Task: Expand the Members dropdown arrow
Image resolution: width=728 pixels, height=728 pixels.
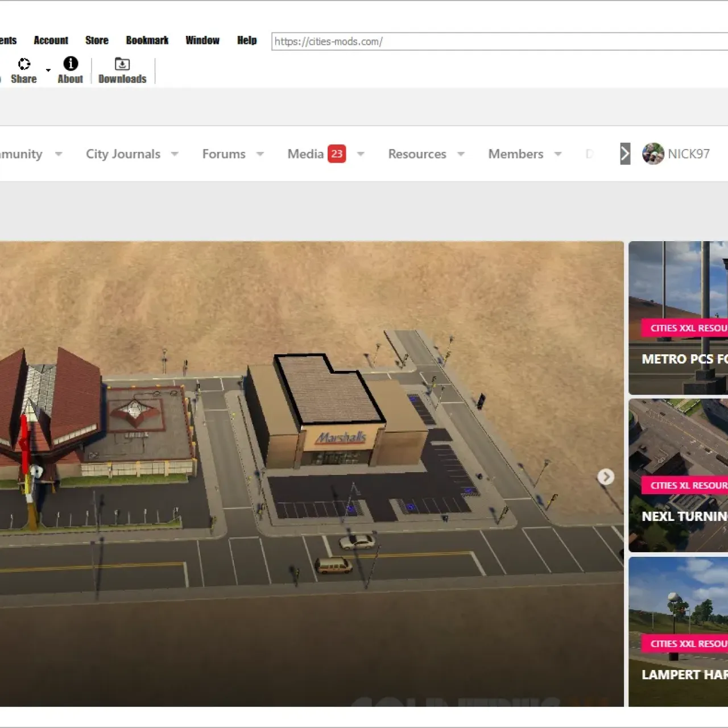Action: pyautogui.click(x=558, y=154)
